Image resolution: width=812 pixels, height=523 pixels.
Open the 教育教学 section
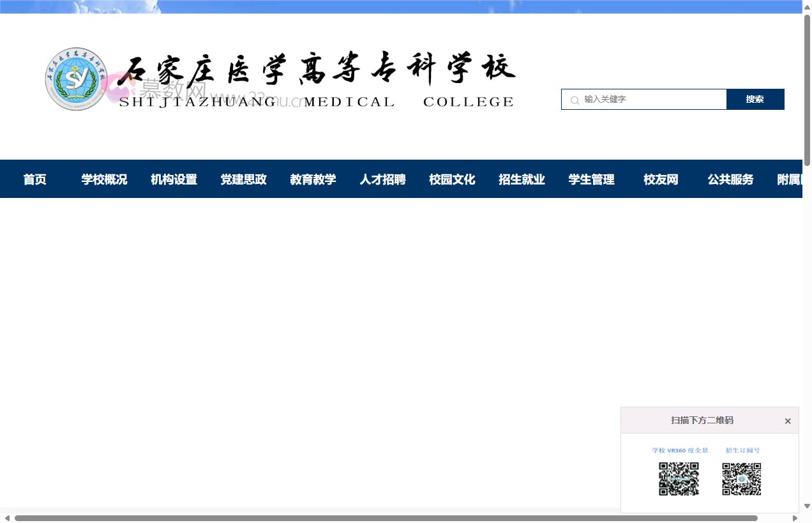pos(313,179)
